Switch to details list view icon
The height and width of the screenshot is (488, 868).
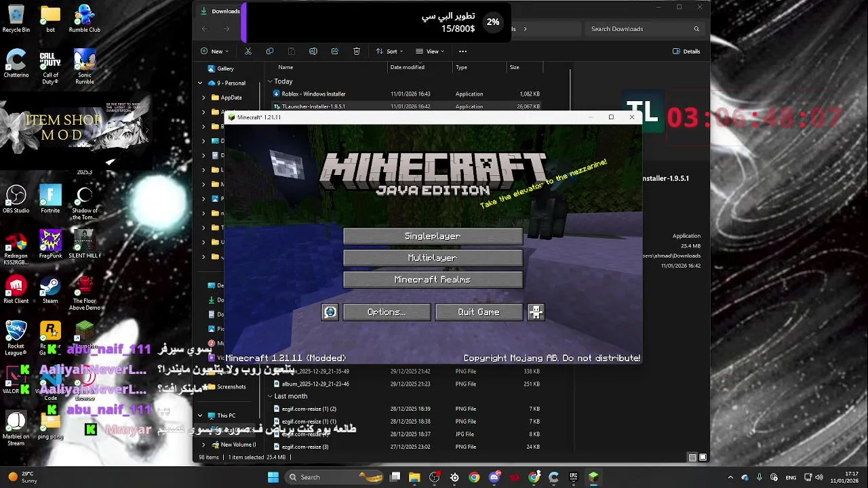[x=692, y=457]
